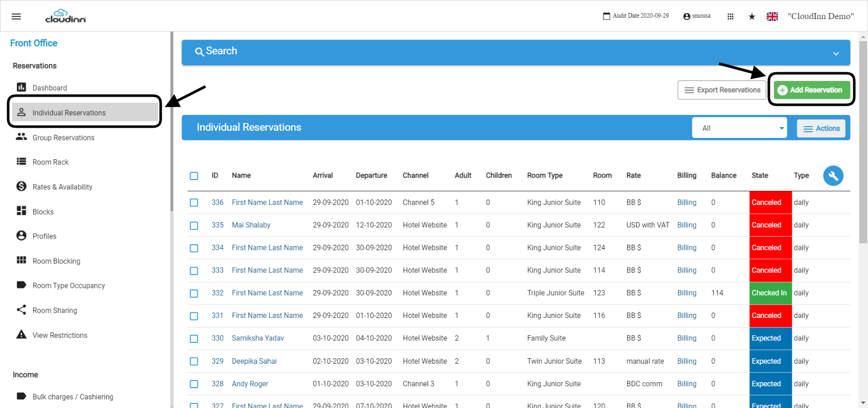The image size is (868, 408).
Task: Click Add Reservation button
Action: (812, 90)
